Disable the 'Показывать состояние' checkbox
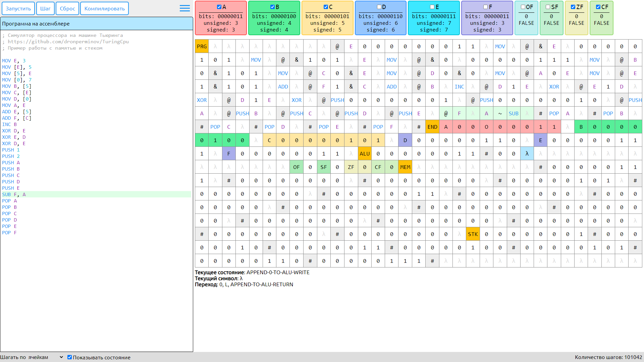This screenshot has width=644, height=362. point(70,357)
